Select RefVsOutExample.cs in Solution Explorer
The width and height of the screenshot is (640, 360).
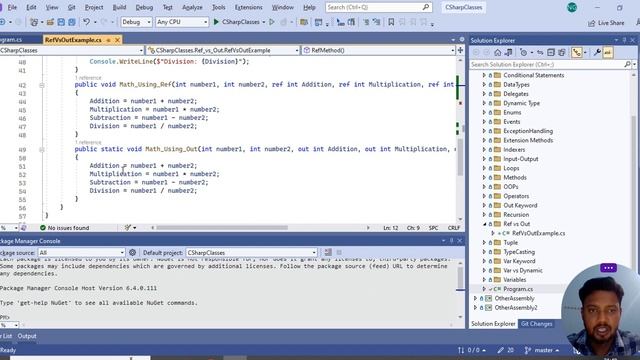tap(538, 233)
